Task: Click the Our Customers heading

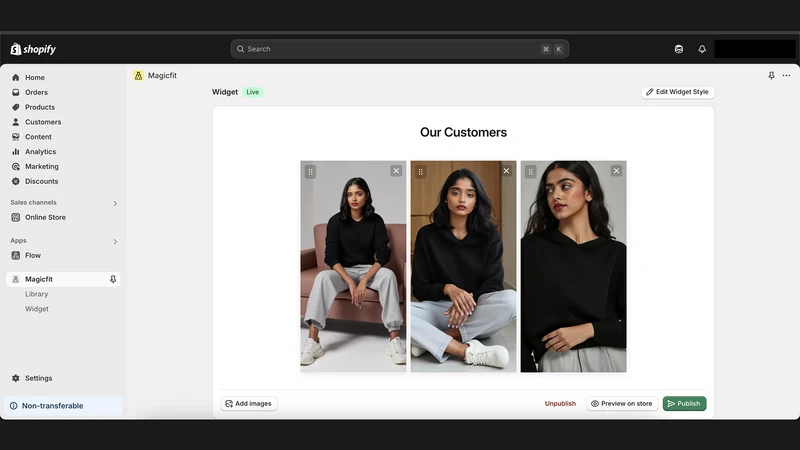Action: pos(463,132)
